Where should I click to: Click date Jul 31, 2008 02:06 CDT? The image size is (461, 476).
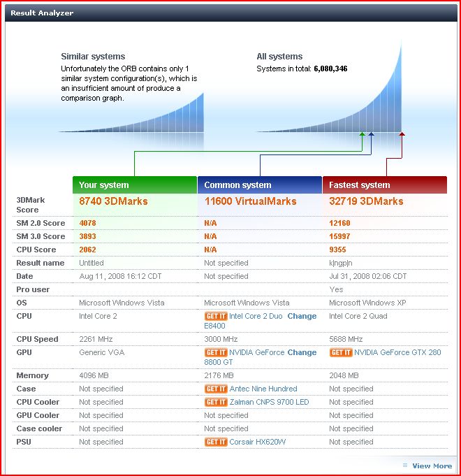tap(368, 276)
